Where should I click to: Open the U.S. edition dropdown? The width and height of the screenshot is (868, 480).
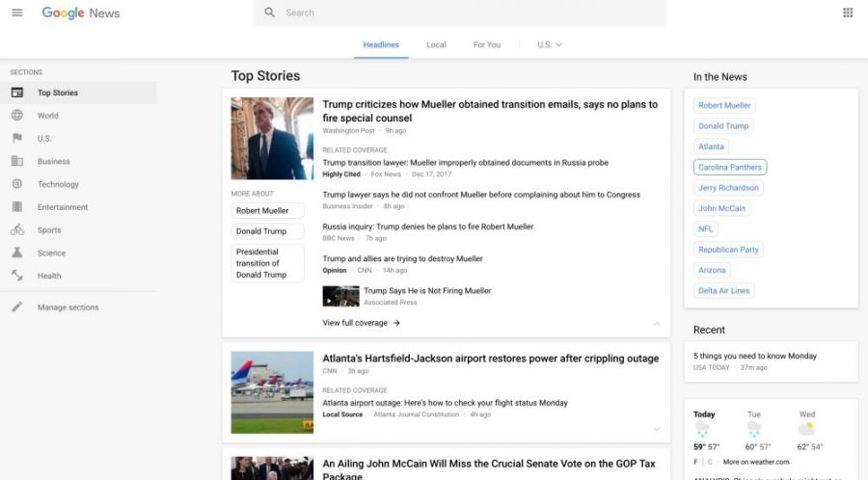pos(550,45)
